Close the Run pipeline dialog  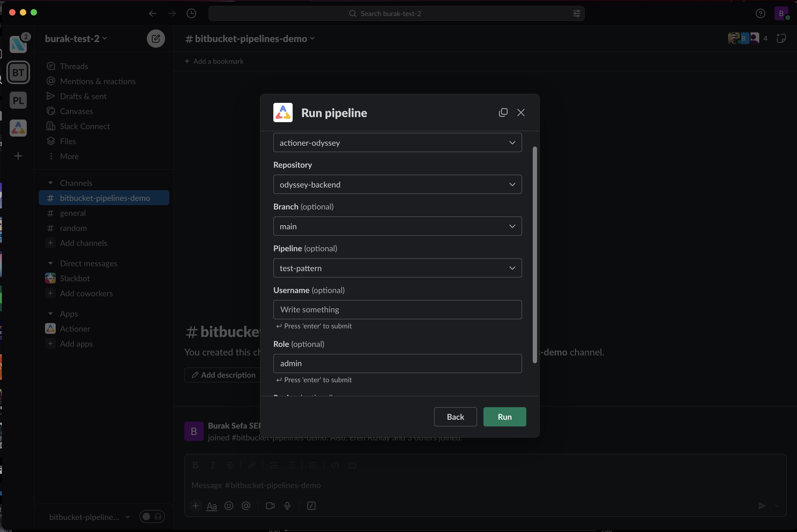[521, 113]
